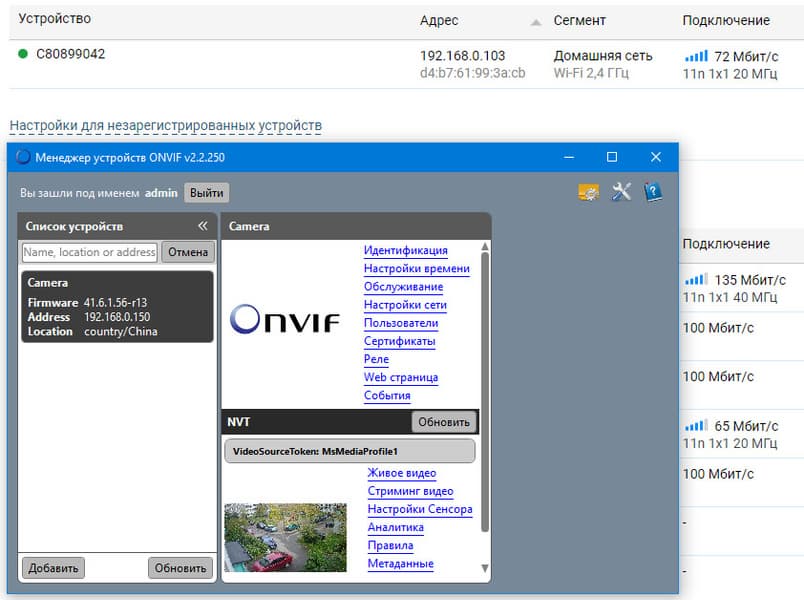Click the top Подключение column header

point(726,21)
